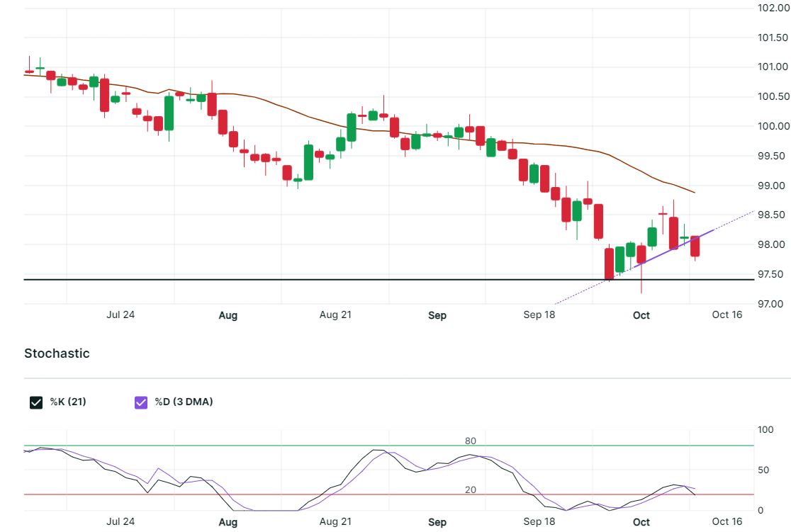Screen dimensions: 791x532
Task: Click the 100.50 price axis label
Action: tap(773, 96)
